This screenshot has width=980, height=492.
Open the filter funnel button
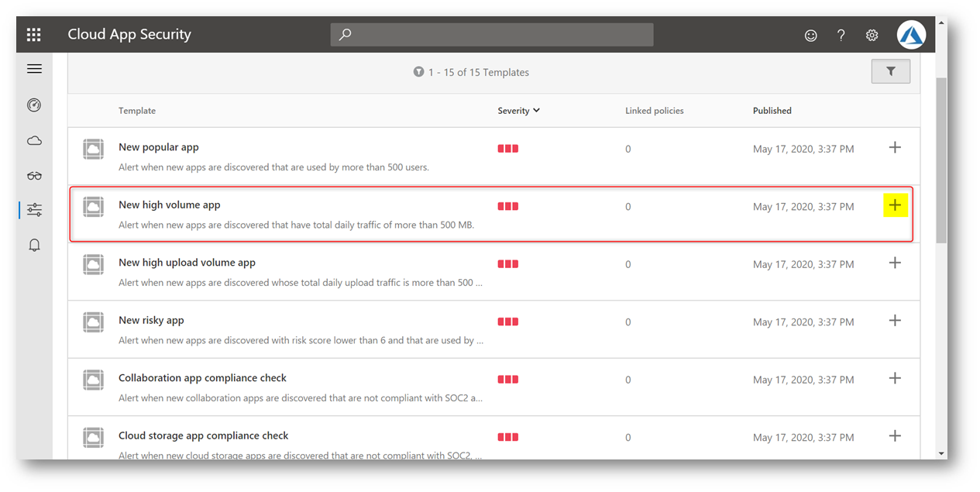(891, 71)
